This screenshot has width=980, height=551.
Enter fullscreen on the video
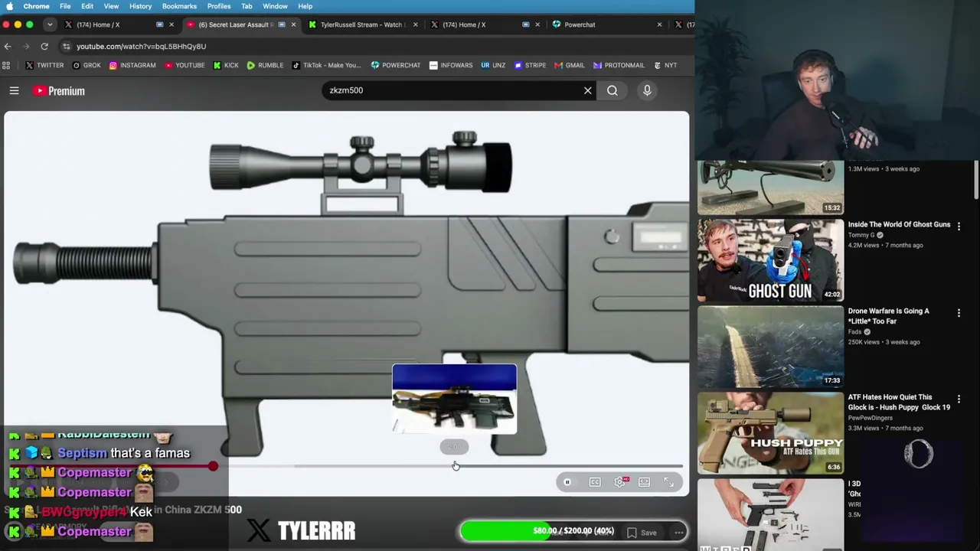coord(668,482)
